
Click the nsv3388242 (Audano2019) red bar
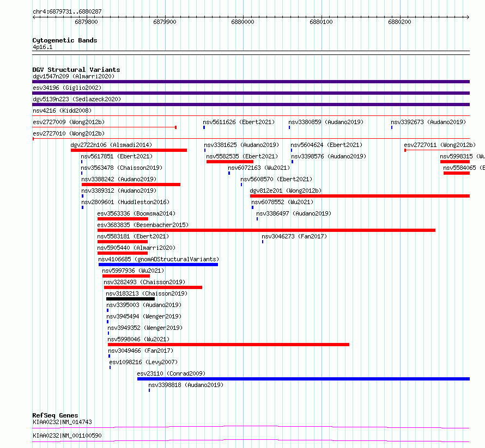click(131, 185)
